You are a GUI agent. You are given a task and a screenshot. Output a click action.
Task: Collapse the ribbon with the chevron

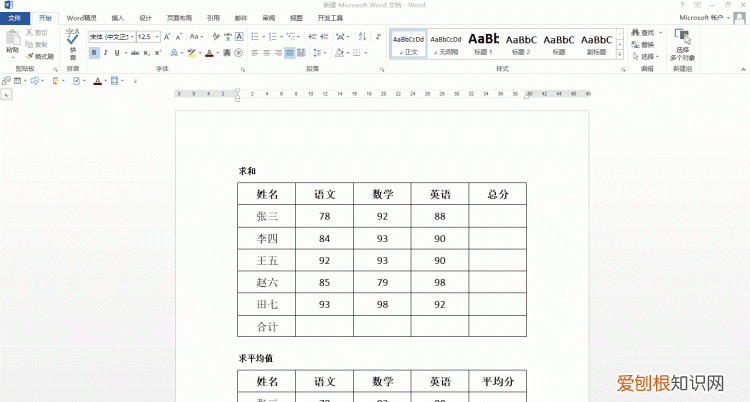click(x=743, y=69)
